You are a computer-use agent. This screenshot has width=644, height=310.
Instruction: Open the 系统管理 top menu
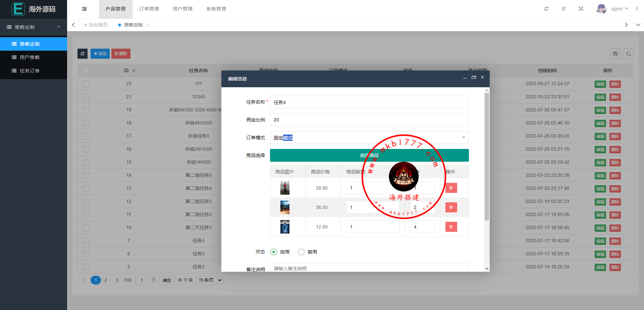[x=216, y=9]
